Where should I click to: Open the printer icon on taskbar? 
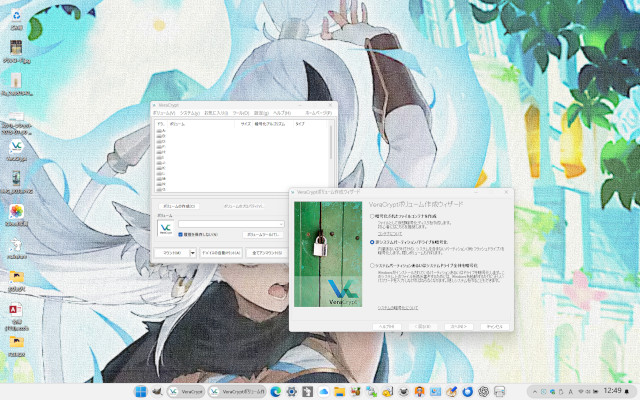[500, 392]
